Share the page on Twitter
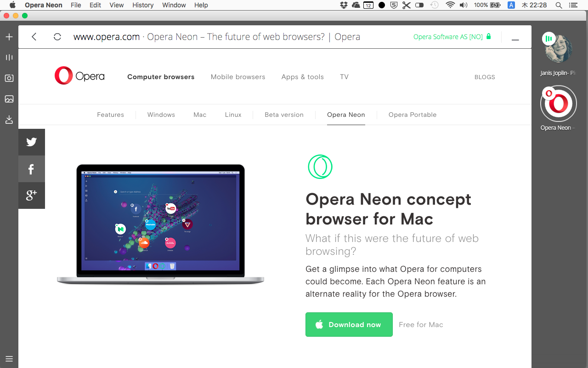The image size is (588, 368). click(x=32, y=142)
